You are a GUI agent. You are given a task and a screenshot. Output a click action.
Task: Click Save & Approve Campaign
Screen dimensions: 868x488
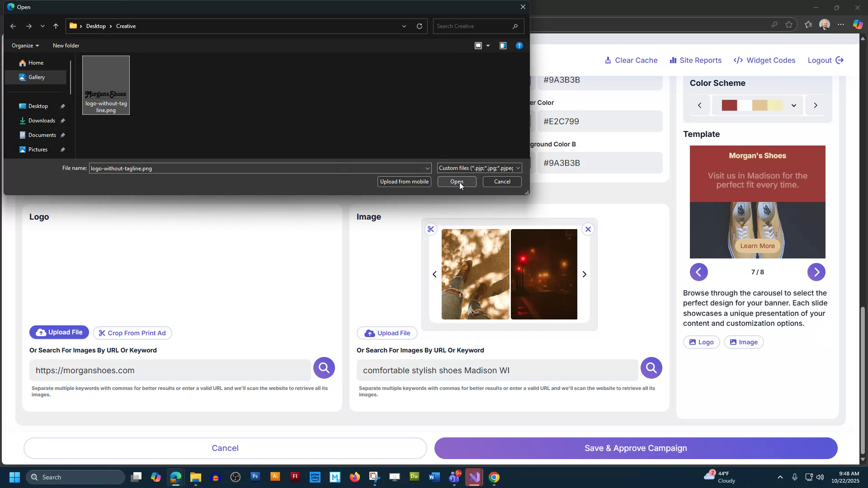[635, 448]
